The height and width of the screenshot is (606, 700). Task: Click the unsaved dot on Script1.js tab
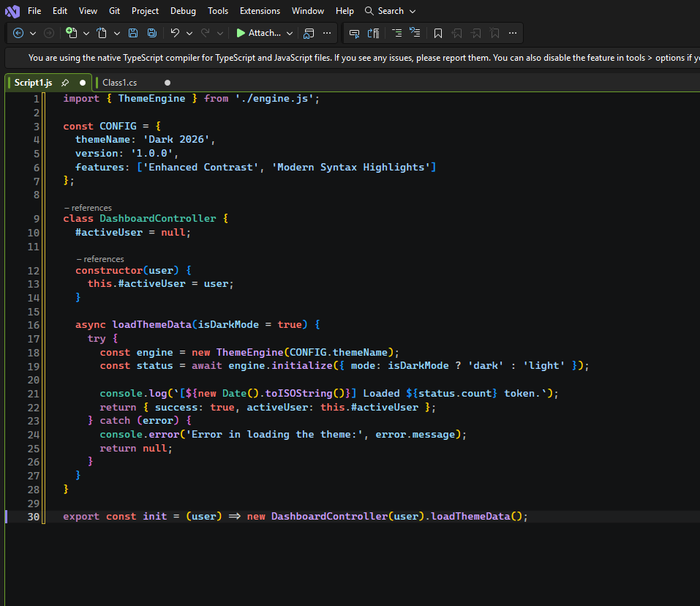coord(83,83)
